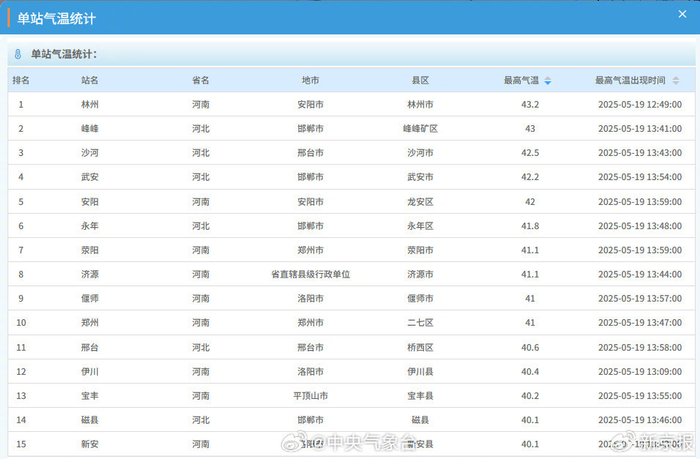Click 偃师市 county cell
The image size is (700, 459).
421,298
